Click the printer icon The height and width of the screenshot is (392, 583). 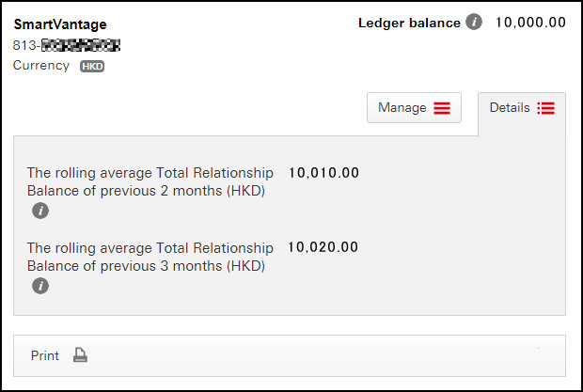tap(80, 354)
